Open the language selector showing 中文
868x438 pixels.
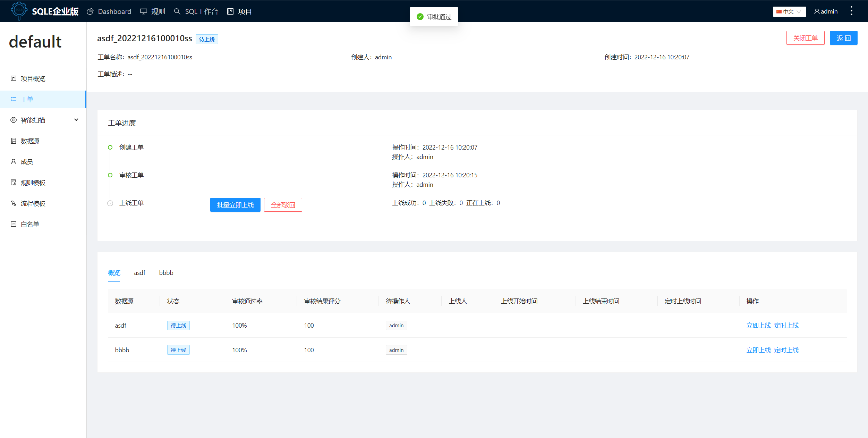pyautogui.click(x=789, y=11)
